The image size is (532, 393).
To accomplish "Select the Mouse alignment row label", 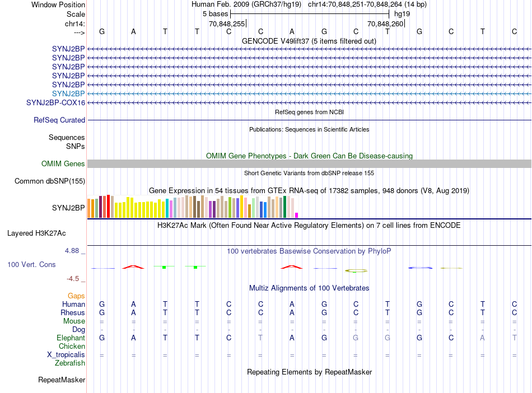I will [x=74, y=321].
